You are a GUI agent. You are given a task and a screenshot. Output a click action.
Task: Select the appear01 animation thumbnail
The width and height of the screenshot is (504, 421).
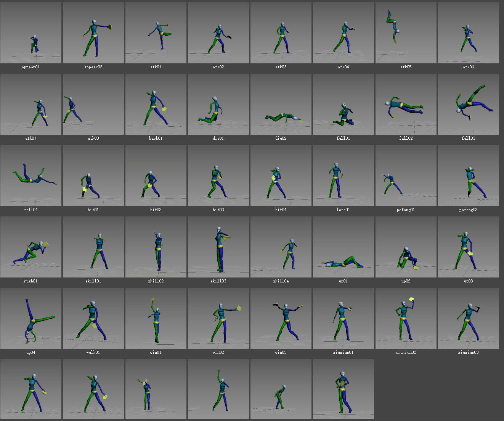pyautogui.click(x=31, y=33)
